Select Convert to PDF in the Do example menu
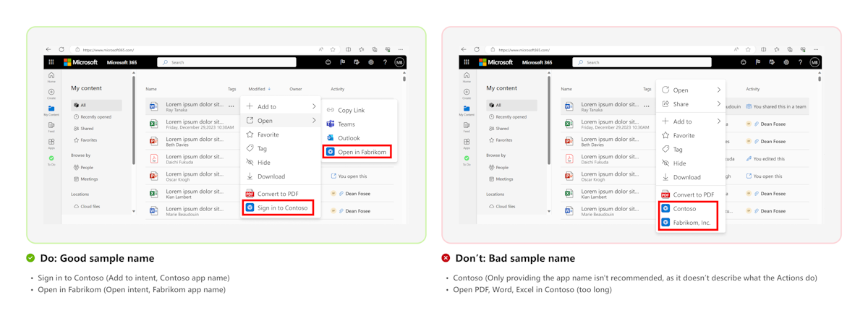 click(273, 194)
